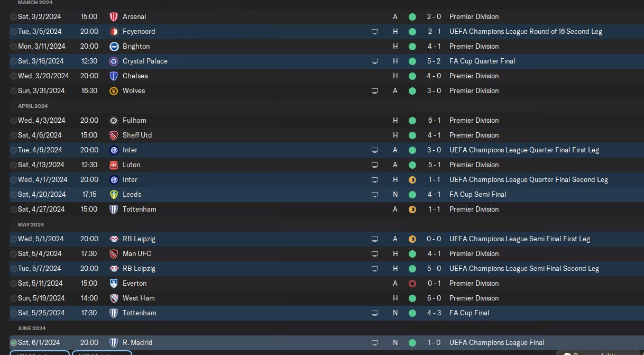
Task: Click the TV icon on FA Cup Final row
Action: click(375, 313)
